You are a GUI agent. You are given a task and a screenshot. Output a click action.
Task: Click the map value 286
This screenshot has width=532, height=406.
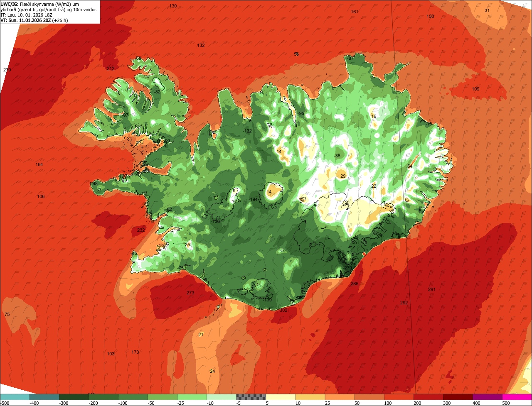(355, 284)
